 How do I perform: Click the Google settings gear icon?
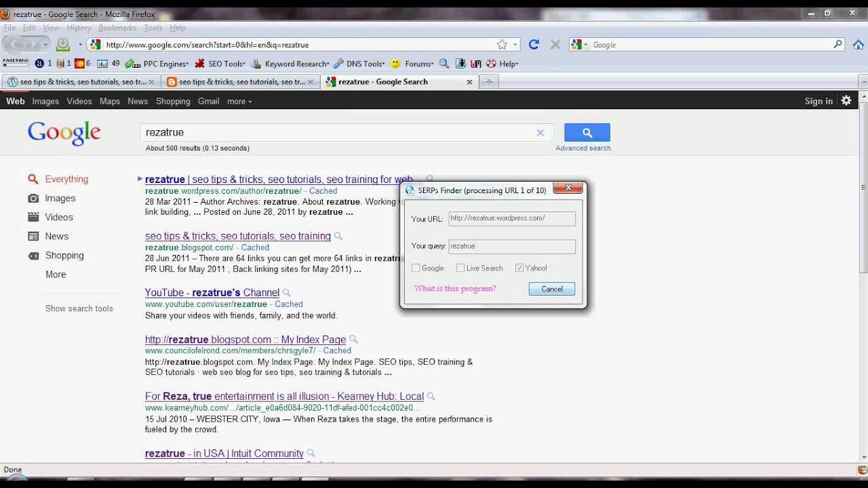coord(846,100)
